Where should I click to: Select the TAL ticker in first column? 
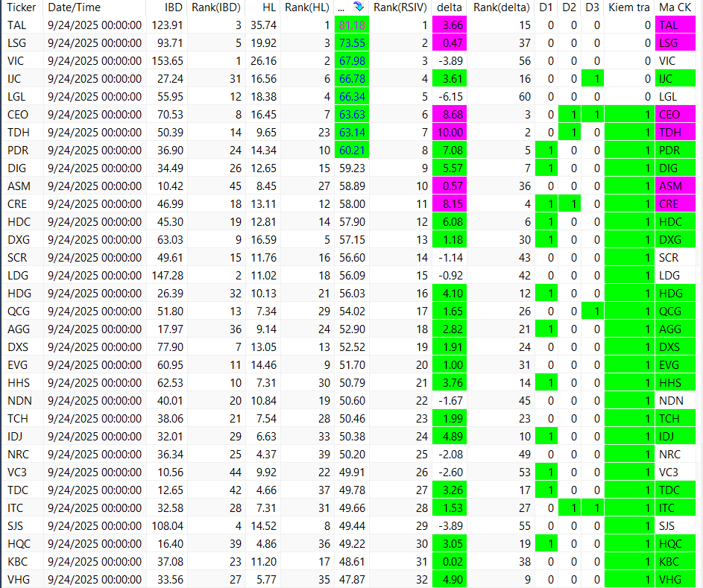[x=16, y=25]
